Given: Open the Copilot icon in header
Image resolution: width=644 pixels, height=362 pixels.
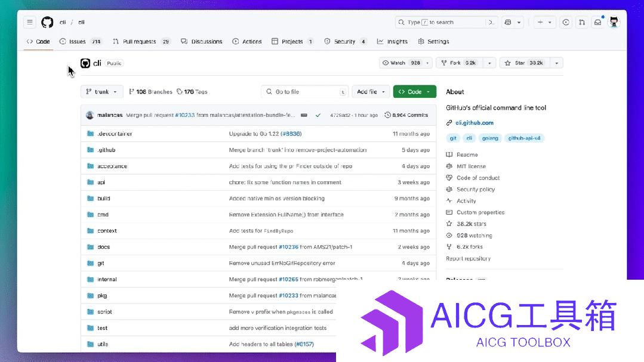Looking at the screenshot, I should 508,22.
